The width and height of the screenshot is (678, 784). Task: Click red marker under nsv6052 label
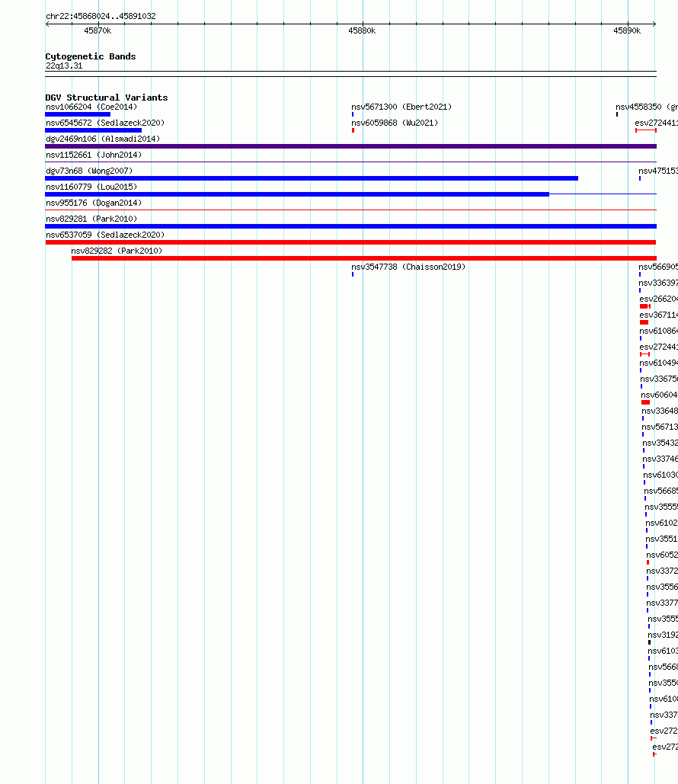pos(648,562)
